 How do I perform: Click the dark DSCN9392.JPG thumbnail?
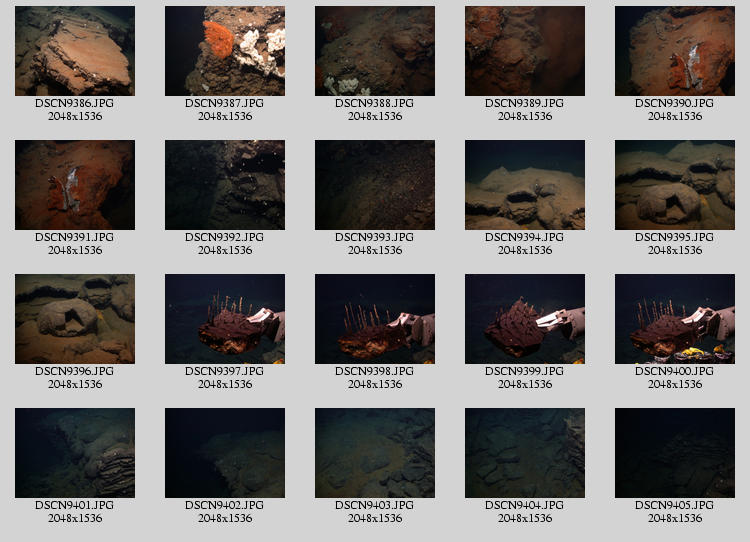225,185
